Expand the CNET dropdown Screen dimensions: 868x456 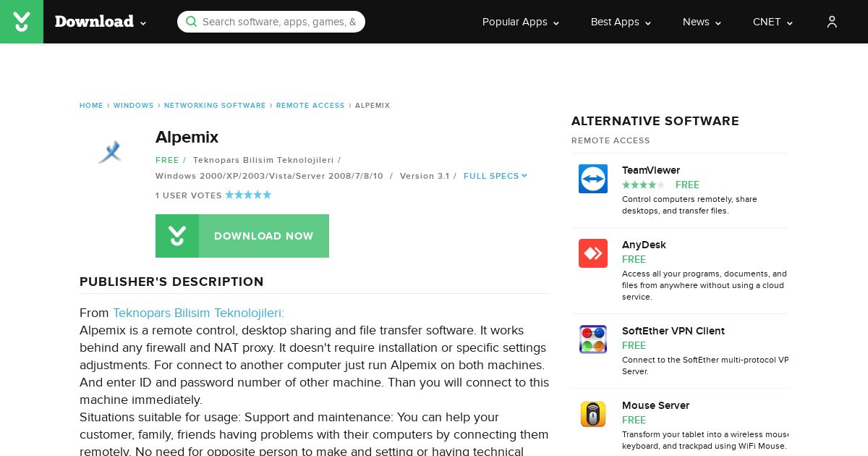point(773,22)
